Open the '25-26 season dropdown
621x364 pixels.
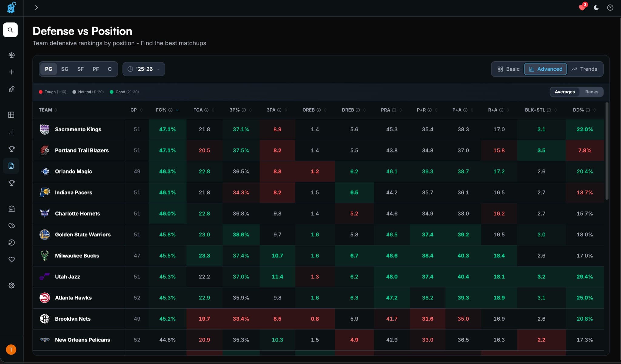pos(144,69)
